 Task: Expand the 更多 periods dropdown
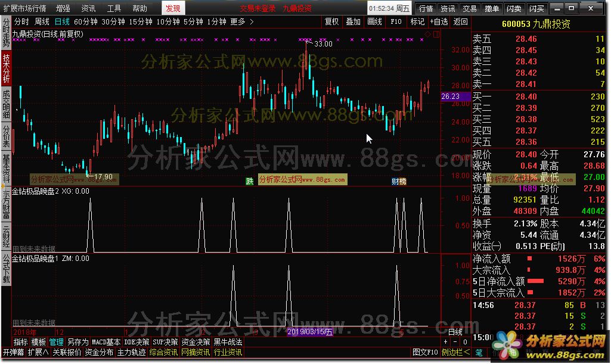pyautogui.click(x=241, y=22)
